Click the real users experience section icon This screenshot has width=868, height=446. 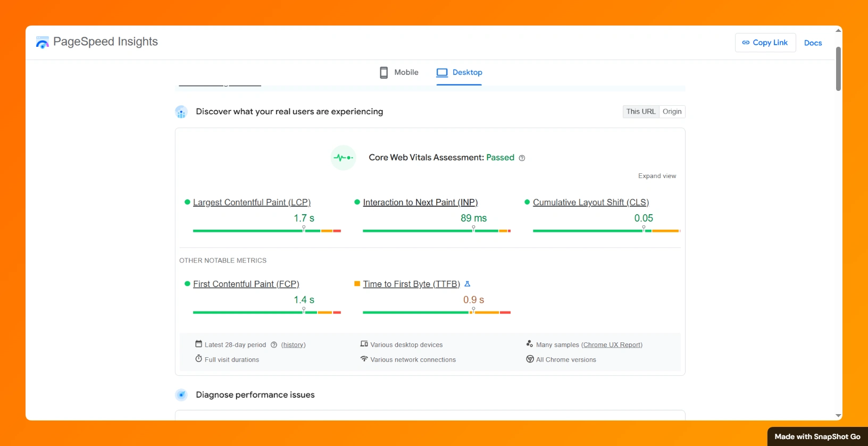tap(181, 112)
